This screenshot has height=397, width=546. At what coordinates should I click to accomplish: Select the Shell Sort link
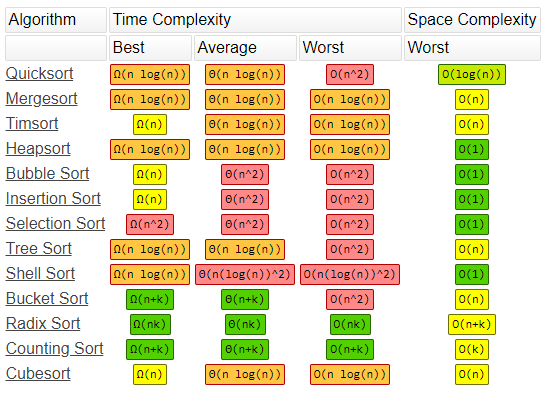click(40, 274)
